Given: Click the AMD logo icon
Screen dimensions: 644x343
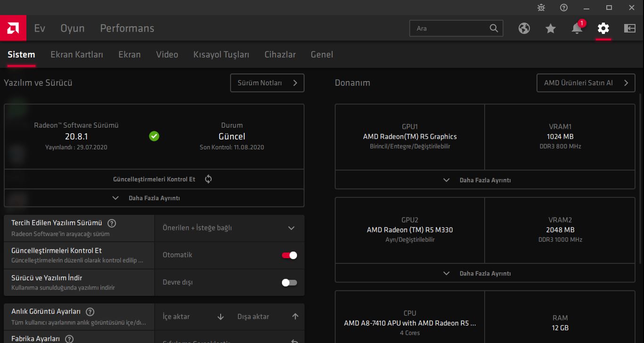Looking at the screenshot, I should coord(13,28).
